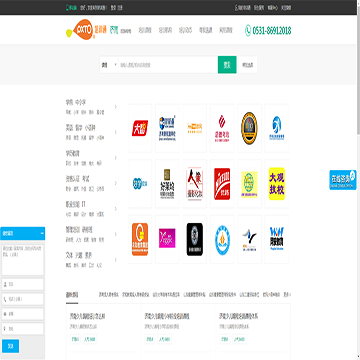Select the underlined latest-courses tab
The width and height of the screenshot is (360, 360).
click(x=72, y=295)
